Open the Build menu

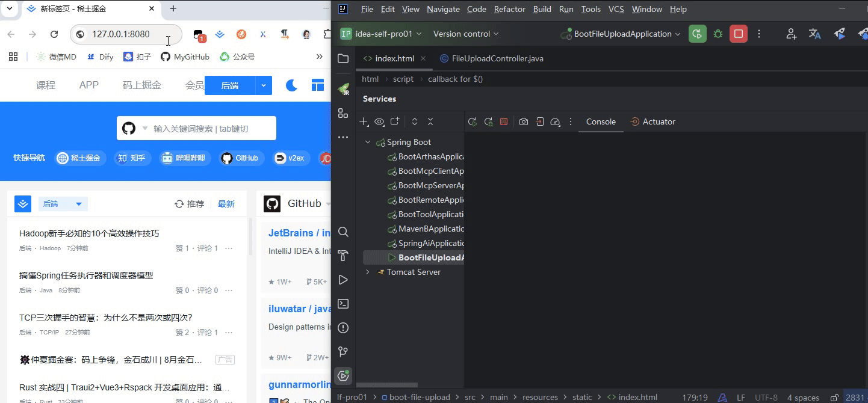point(542,9)
